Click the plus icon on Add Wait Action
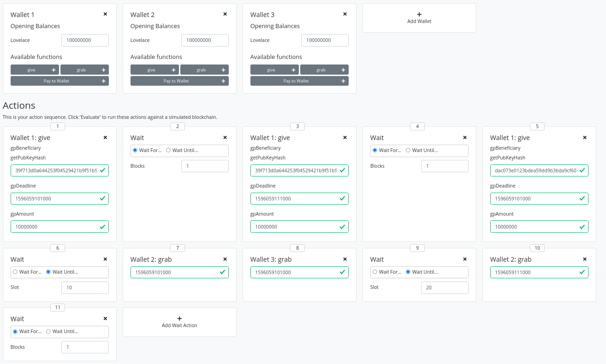 (x=179, y=318)
